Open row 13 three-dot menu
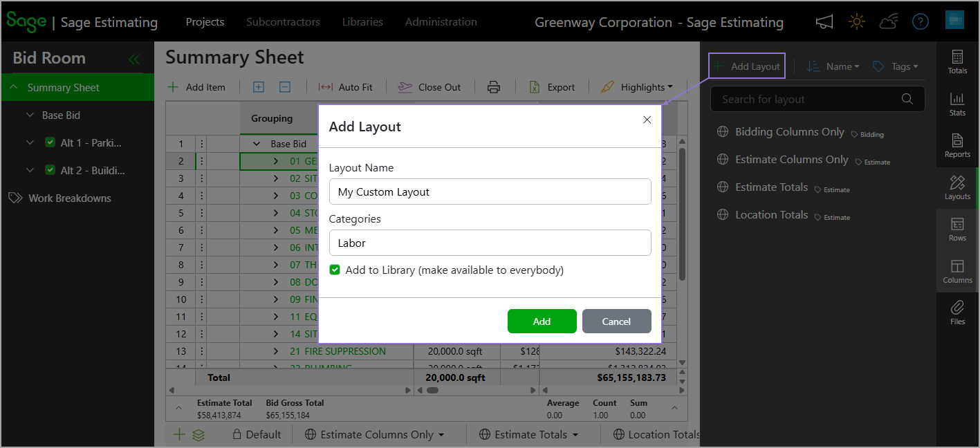 click(x=201, y=351)
